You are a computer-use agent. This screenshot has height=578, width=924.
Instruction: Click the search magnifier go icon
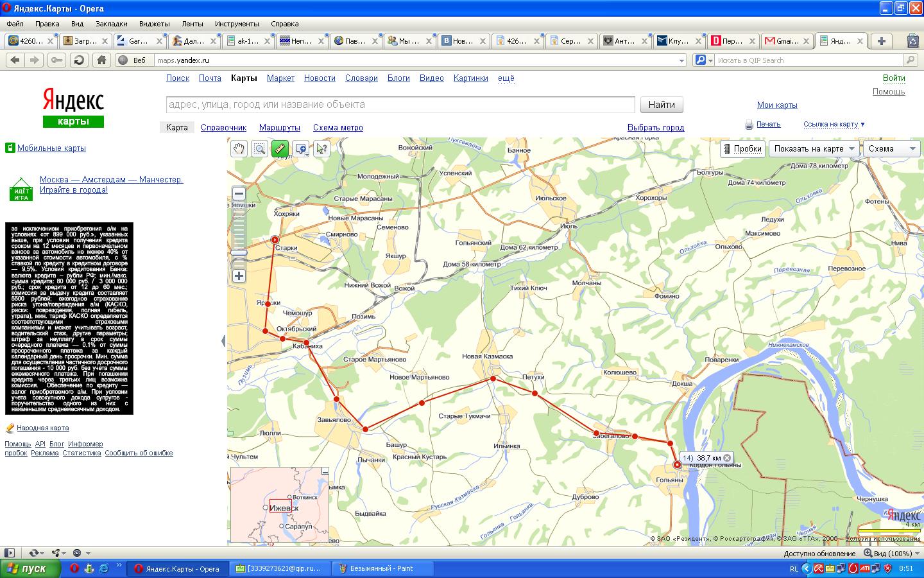(910, 60)
